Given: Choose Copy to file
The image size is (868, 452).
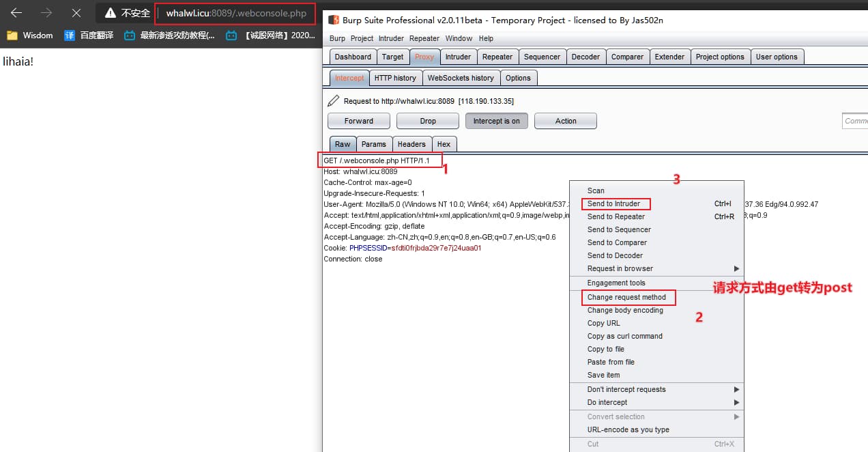Looking at the screenshot, I should click(656, 349).
